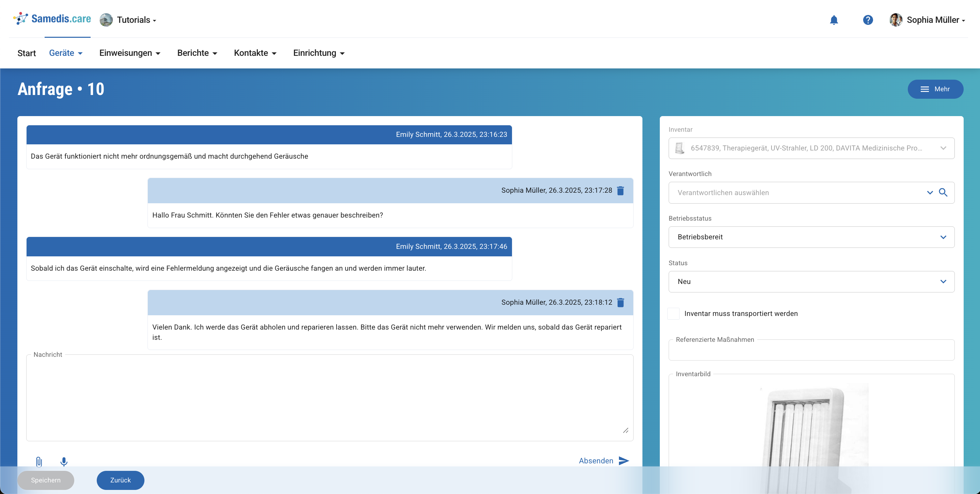Open the Status dropdown showing Neu

coord(811,282)
